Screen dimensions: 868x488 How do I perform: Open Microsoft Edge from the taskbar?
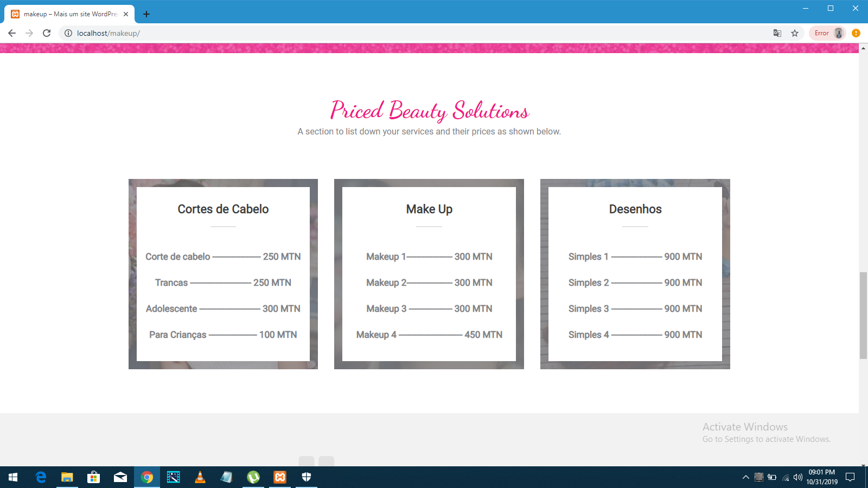click(41, 477)
